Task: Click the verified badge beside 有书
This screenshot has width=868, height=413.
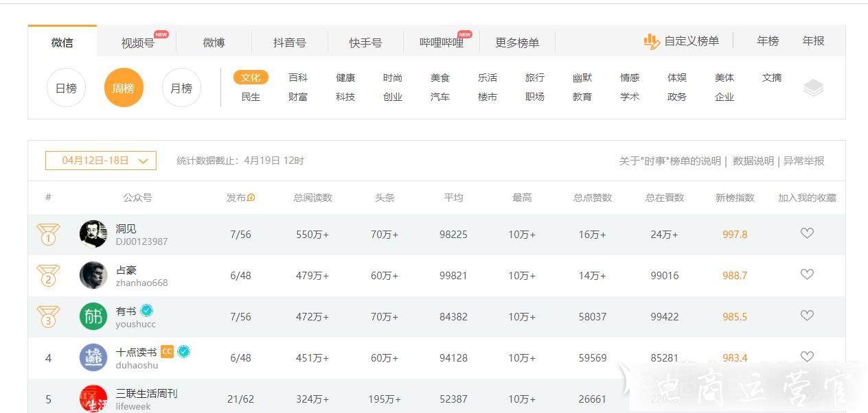Action: [146, 311]
